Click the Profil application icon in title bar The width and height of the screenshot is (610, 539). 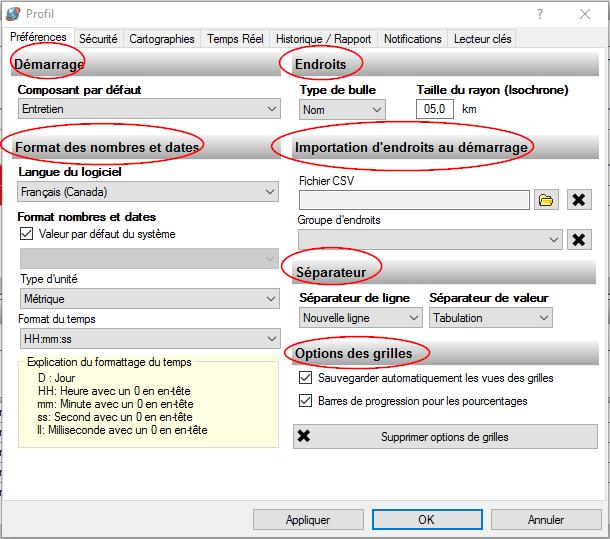point(13,14)
